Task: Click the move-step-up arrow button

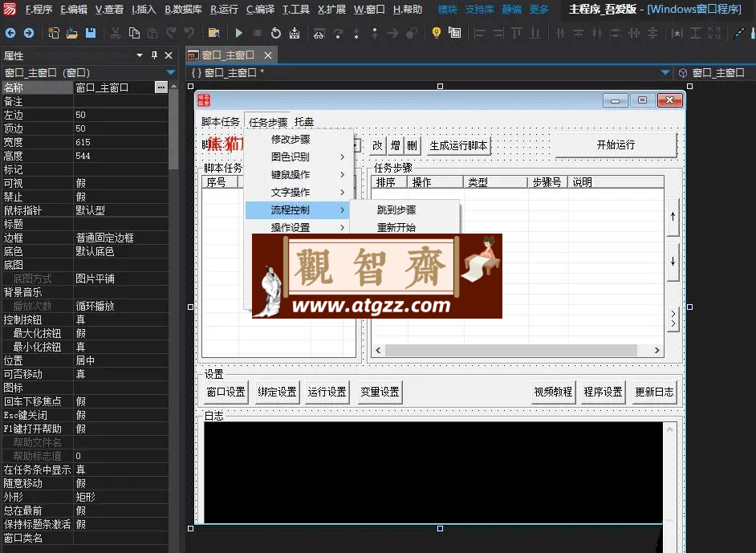Action: (673, 217)
